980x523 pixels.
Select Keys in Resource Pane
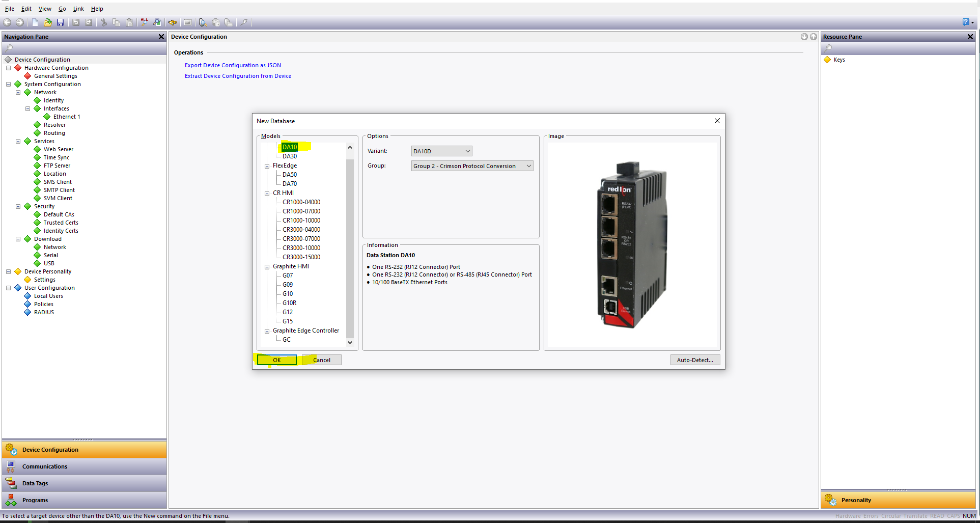(x=839, y=60)
